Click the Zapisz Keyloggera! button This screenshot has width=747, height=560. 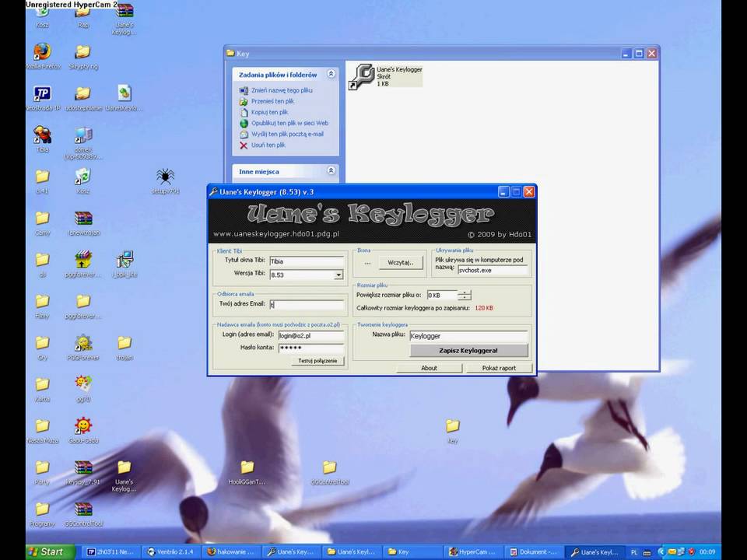[468, 351]
